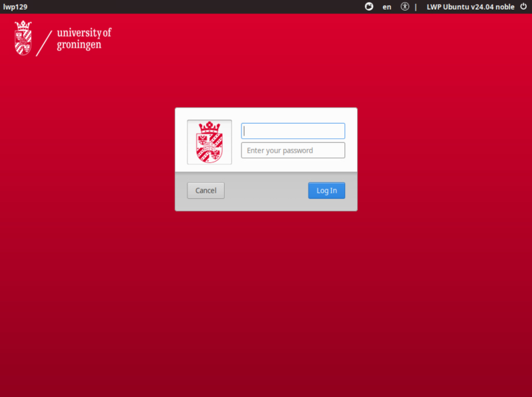Click the red background below the login dialog

266,299
